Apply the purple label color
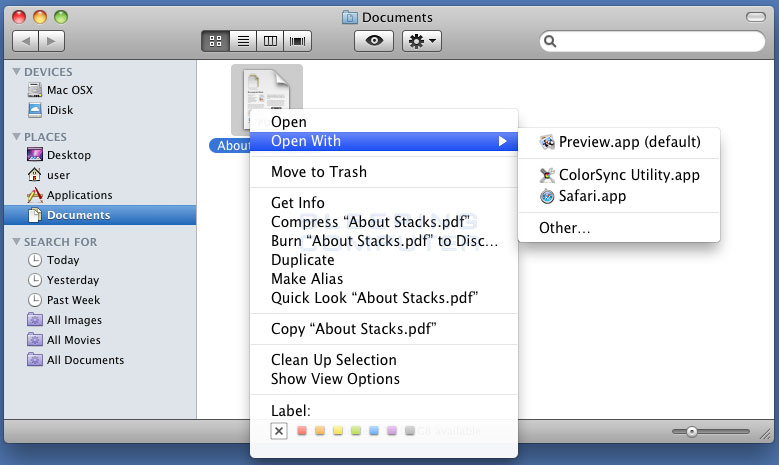 click(391, 431)
